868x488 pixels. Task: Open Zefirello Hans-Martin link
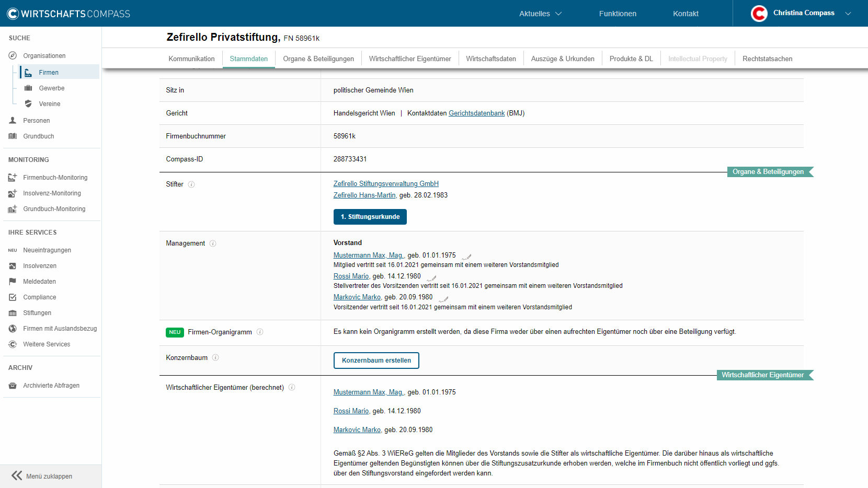point(364,195)
